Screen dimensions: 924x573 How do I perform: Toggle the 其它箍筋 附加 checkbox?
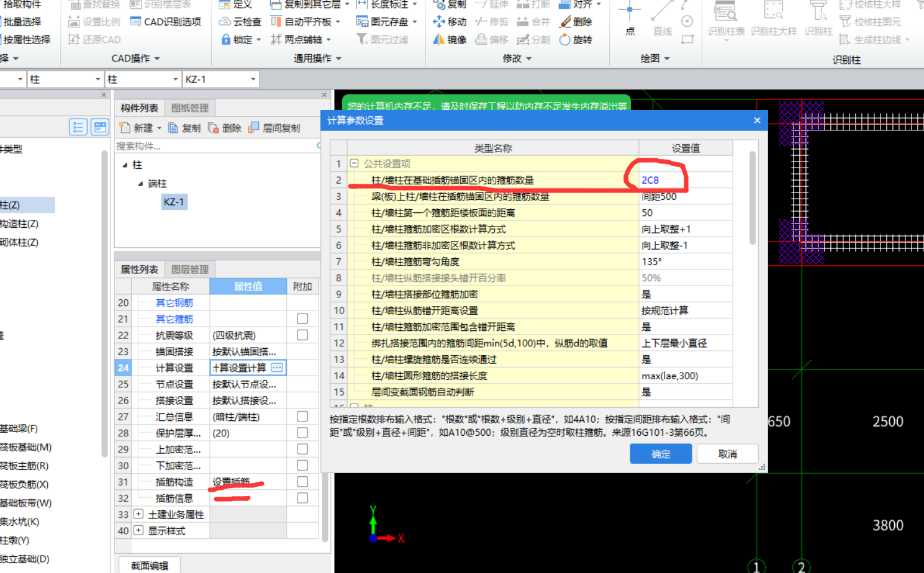pyautogui.click(x=302, y=318)
